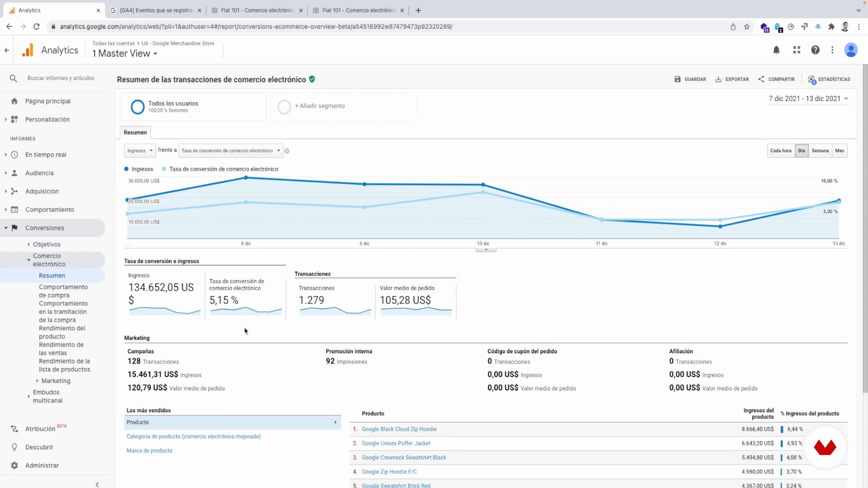Select the Producto row in Los más vendidos
This screenshot has height=488, width=868.
[233, 422]
